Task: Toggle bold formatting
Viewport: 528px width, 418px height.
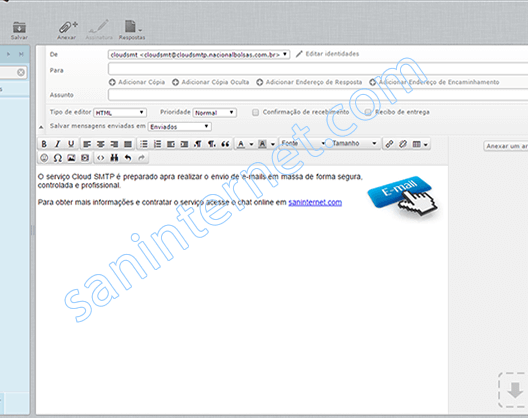Action: pos(44,144)
